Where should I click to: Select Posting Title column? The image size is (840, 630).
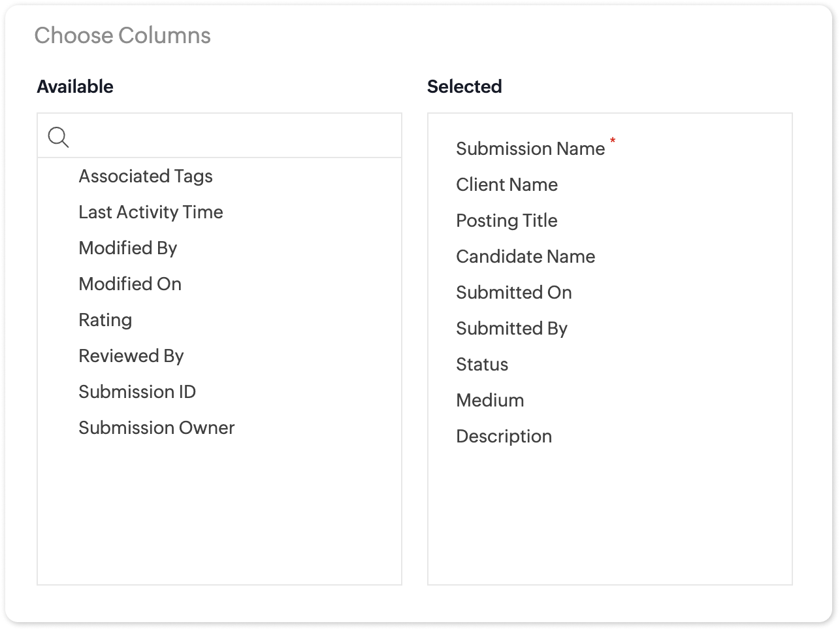coord(507,221)
